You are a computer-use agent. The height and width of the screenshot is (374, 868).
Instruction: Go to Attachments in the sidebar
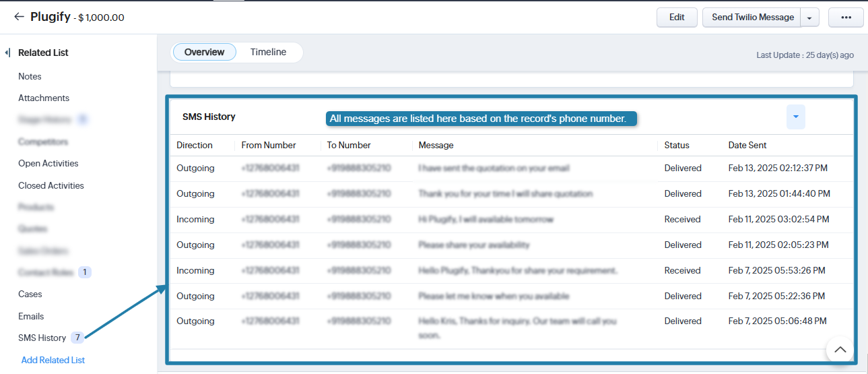(x=44, y=98)
